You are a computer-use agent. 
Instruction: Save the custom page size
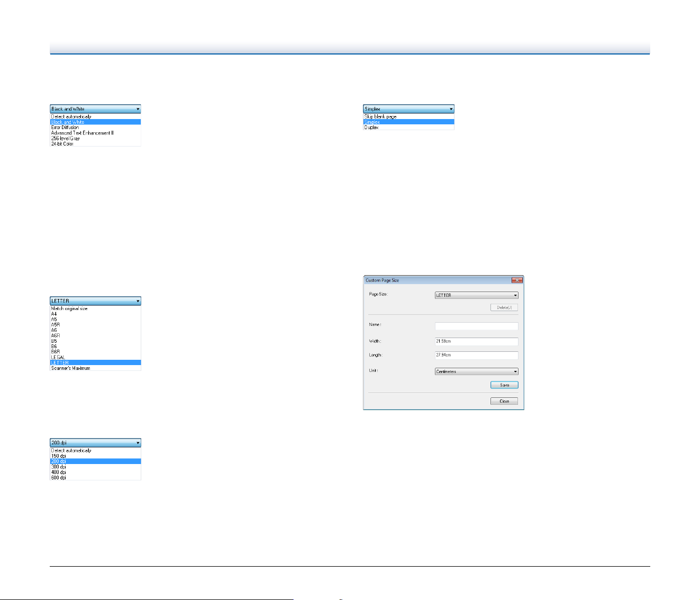tap(504, 385)
